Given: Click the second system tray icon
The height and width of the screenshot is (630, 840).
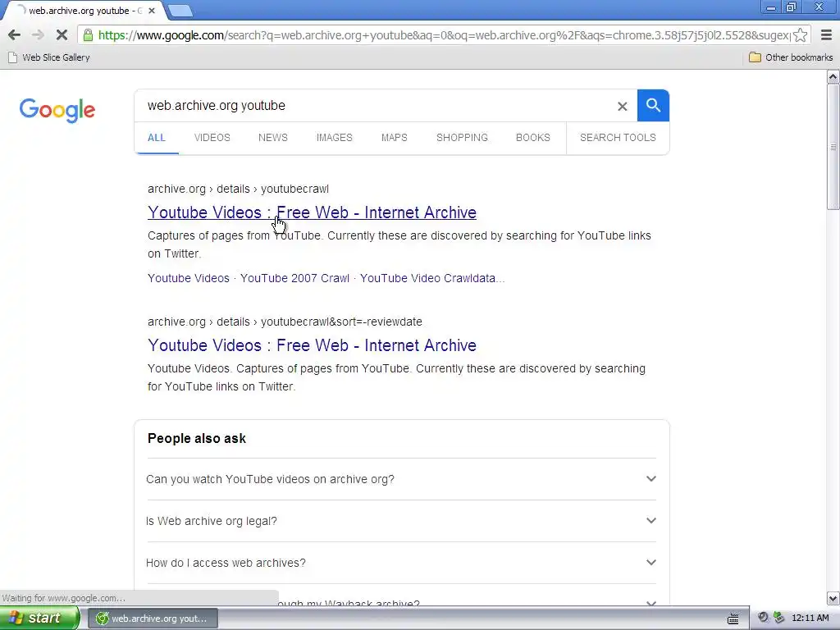Looking at the screenshot, I should 779,618.
